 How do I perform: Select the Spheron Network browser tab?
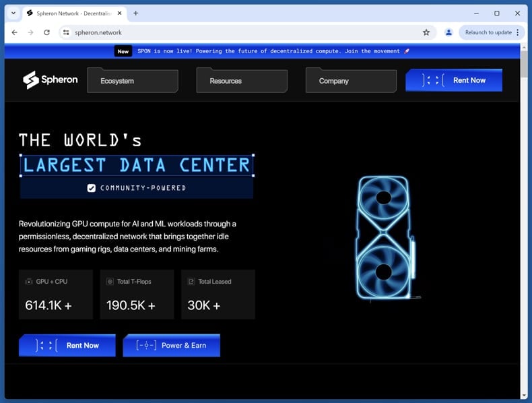click(75, 13)
